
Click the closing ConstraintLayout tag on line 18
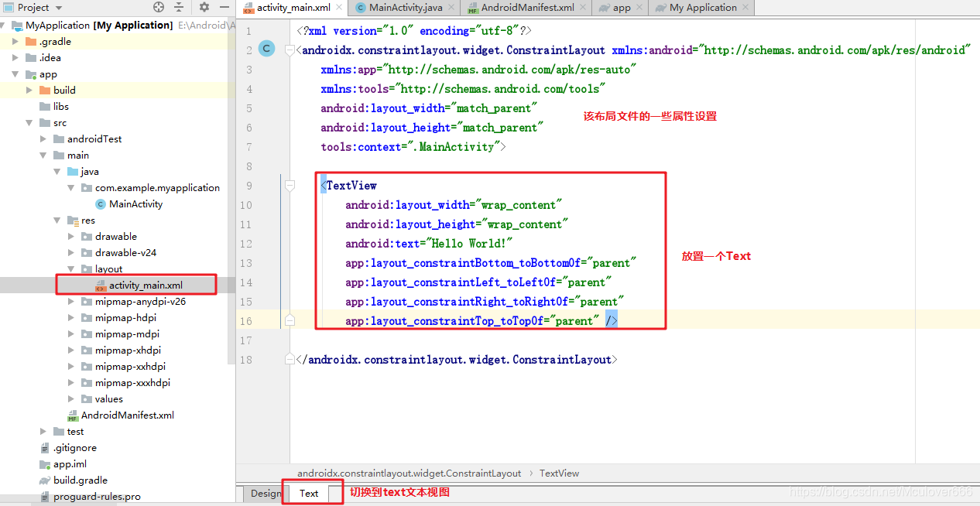(457, 360)
